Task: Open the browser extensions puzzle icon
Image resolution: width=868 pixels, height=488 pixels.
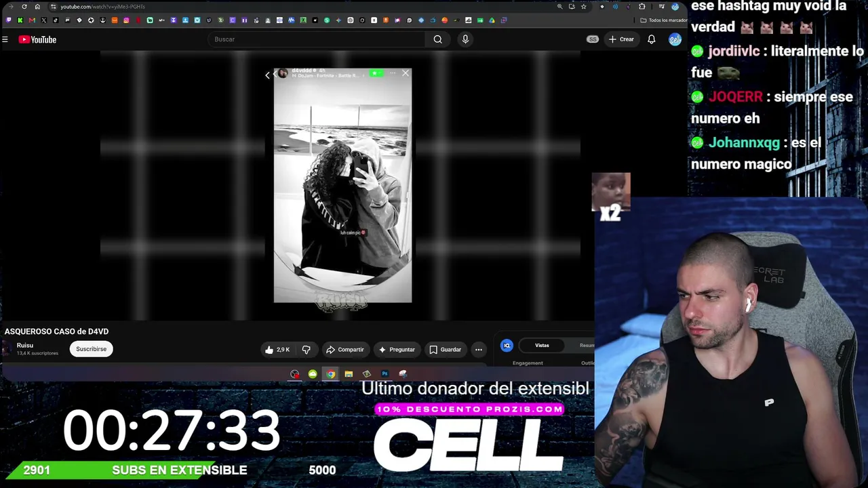Action: (642, 7)
